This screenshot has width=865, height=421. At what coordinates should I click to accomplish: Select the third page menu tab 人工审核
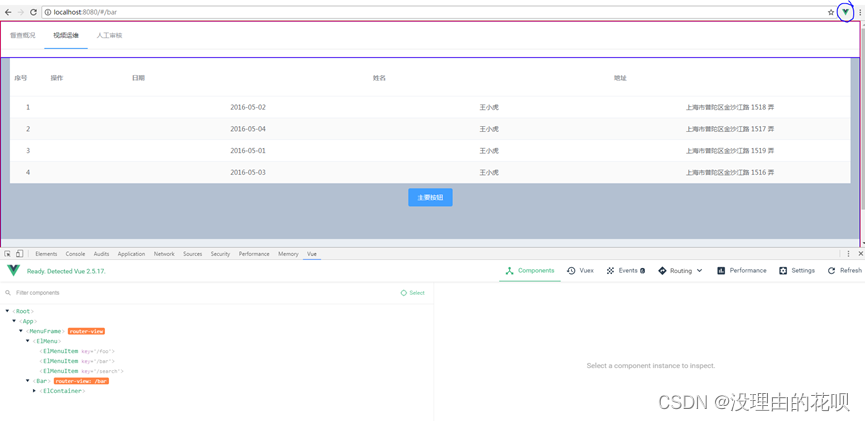[x=109, y=35]
